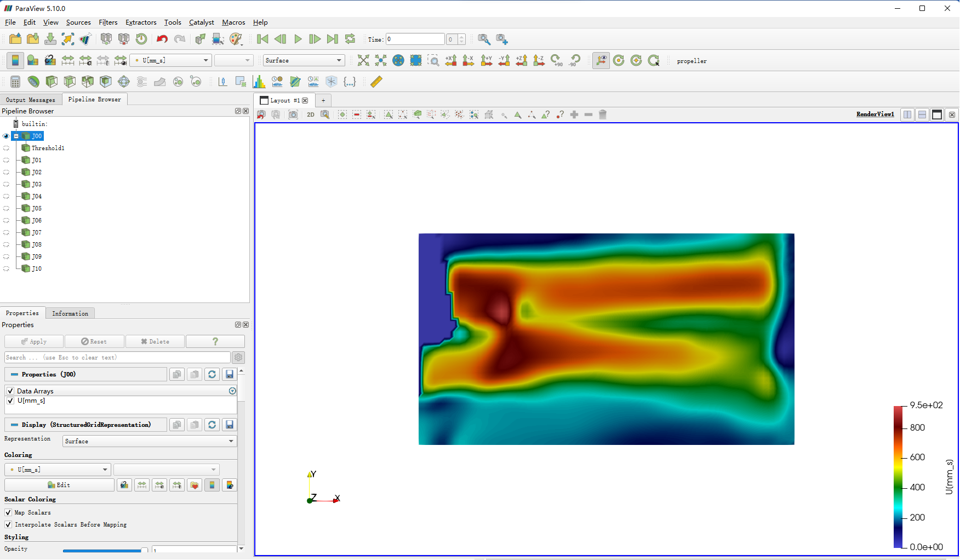Image resolution: width=960 pixels, height=560 pixels.
Task: Toggle Color Legend Visibility icon
Action: pos(15,61)
